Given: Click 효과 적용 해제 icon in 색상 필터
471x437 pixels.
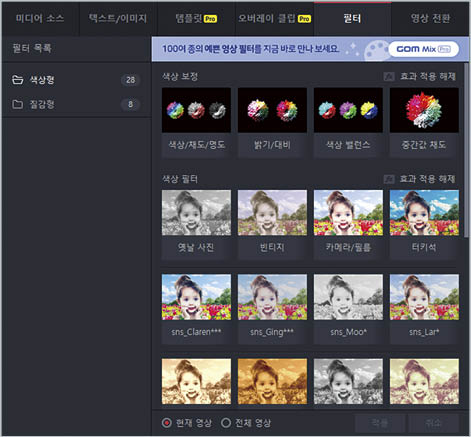Looking at the screenshot, I should [388, 179].
